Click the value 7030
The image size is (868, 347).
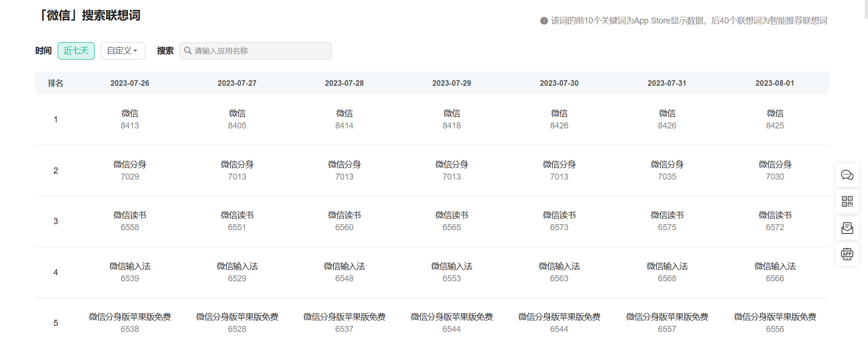(775, 177)
